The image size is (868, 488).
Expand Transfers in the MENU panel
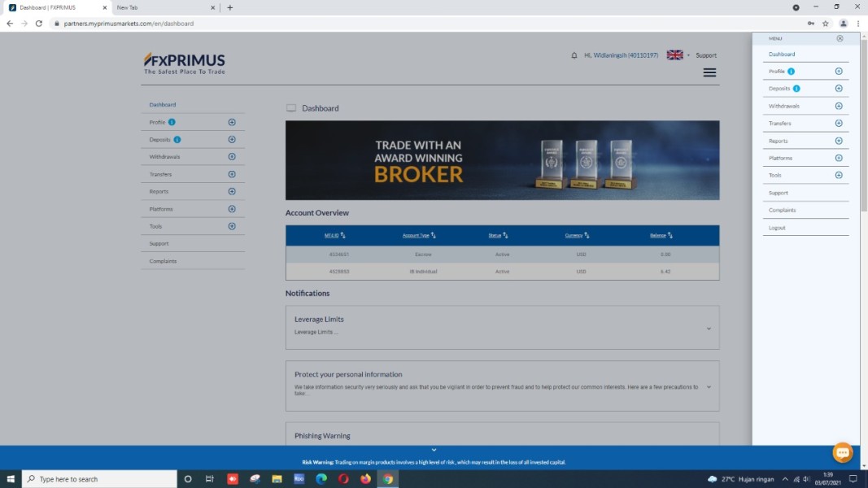839,124
